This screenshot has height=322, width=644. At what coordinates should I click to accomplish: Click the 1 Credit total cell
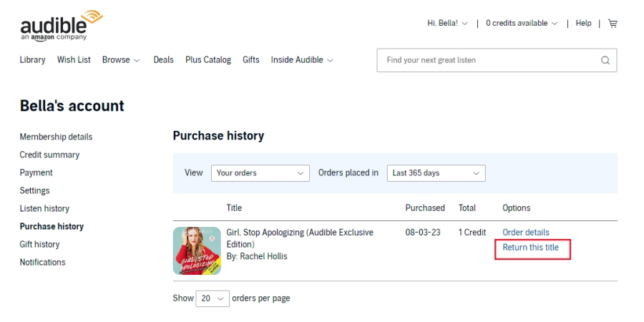472,233
